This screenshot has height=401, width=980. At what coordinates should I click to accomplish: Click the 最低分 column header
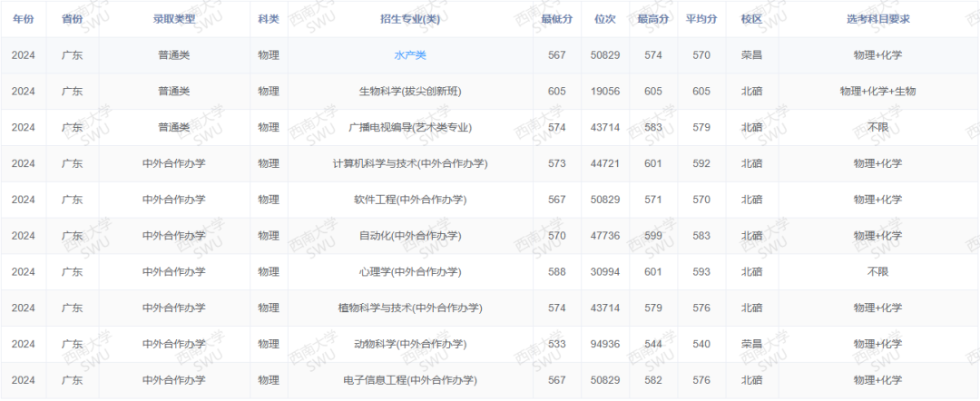(x=557, y=19)
